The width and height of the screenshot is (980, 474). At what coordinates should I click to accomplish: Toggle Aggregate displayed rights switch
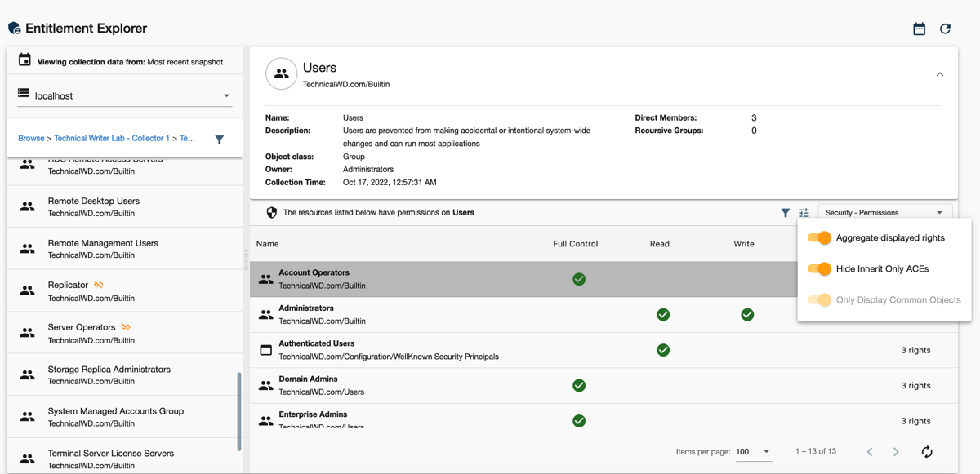pyautogui.click(x=819, y=238)
